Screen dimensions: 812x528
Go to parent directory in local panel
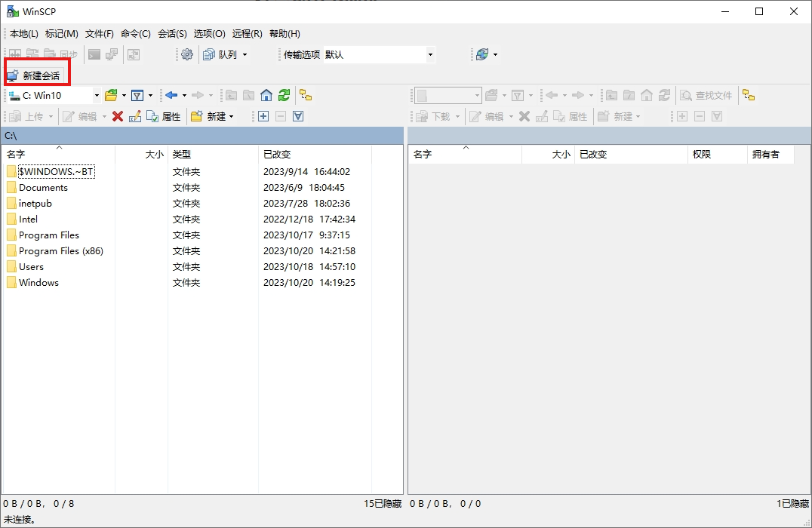231,95
